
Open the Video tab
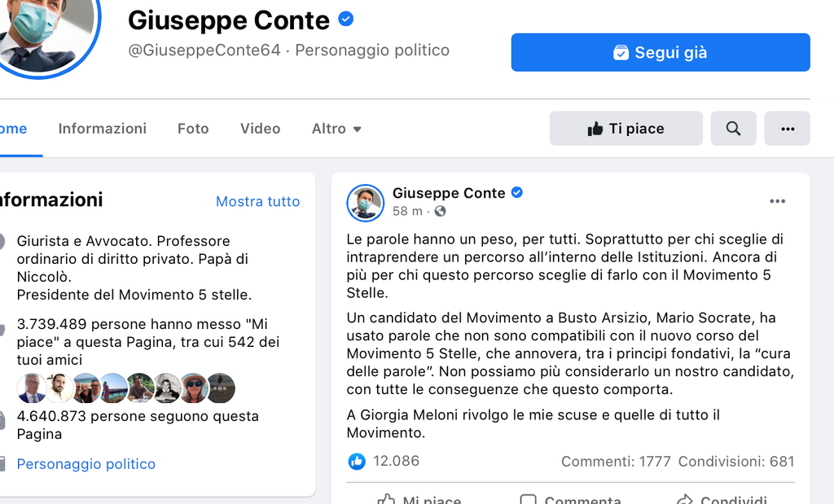click(x=260, y=129)
